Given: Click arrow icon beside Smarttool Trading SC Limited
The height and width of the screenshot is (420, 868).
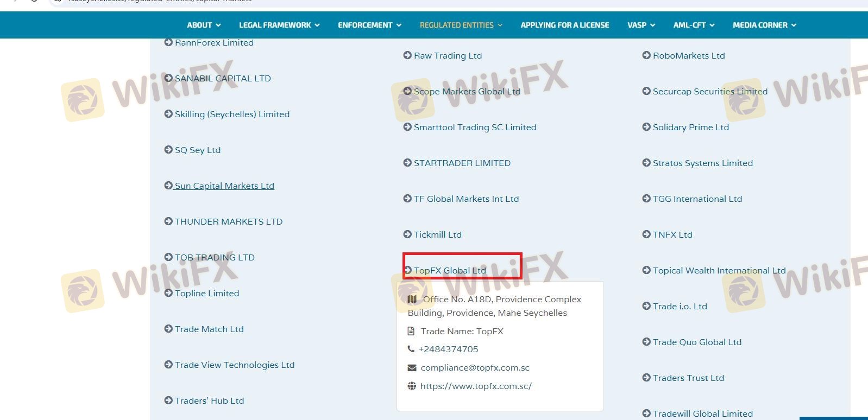Looking at the screenshot, I should click(x=407, y=127).
